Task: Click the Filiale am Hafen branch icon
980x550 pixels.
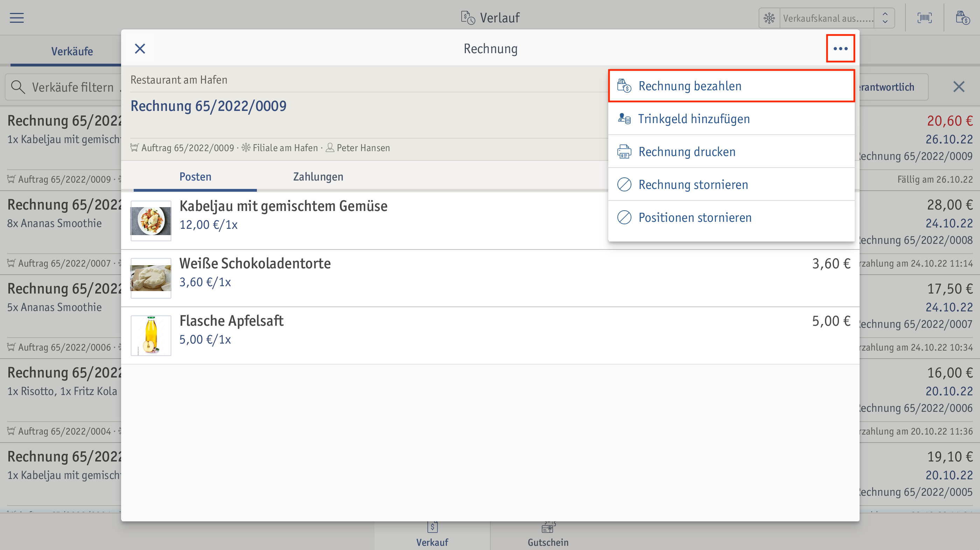Action: click(x=246, y=148)
